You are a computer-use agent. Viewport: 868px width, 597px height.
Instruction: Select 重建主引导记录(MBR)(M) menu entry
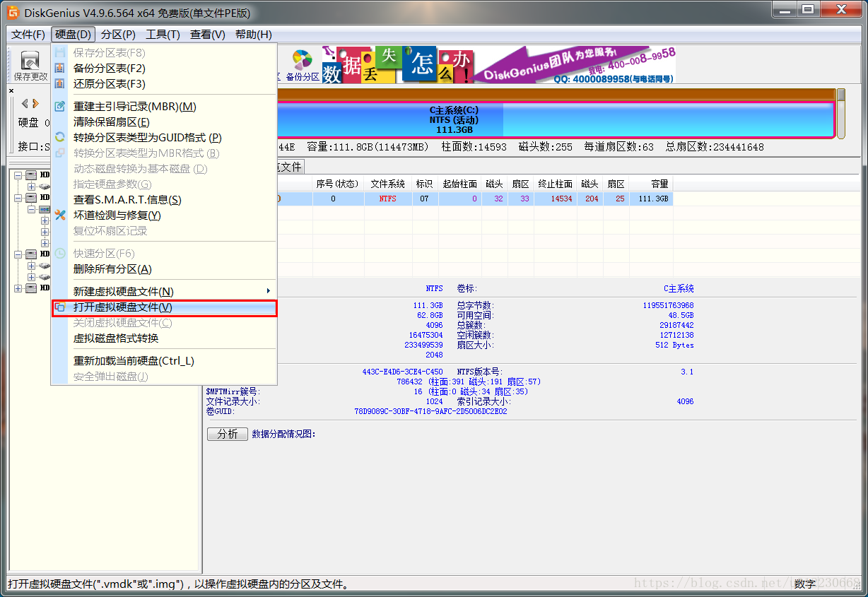[164, 107]
